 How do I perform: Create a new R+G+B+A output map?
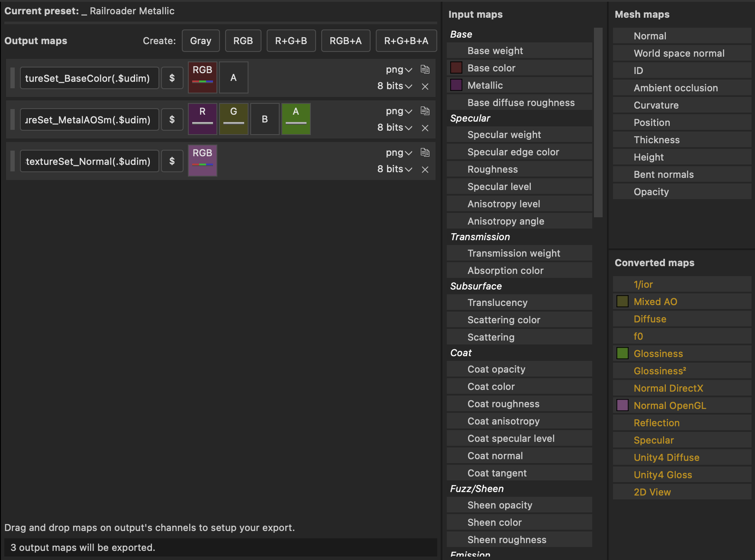click(407, 41)
